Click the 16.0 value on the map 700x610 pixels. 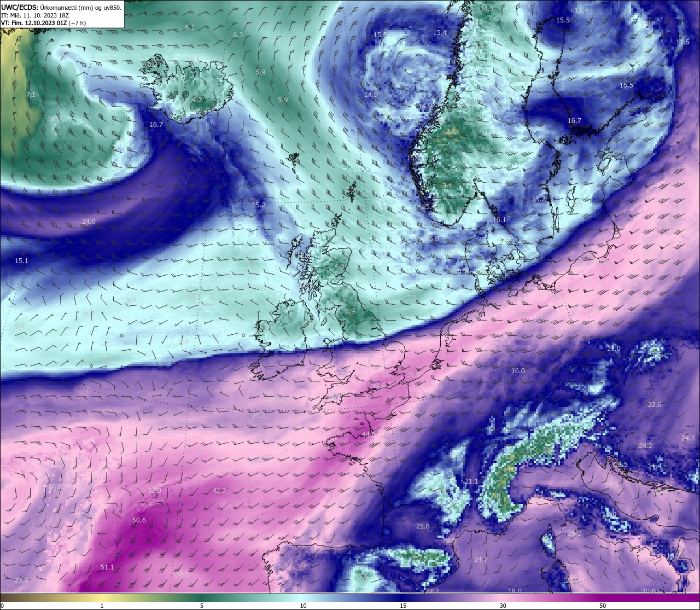tap(518, 371)
